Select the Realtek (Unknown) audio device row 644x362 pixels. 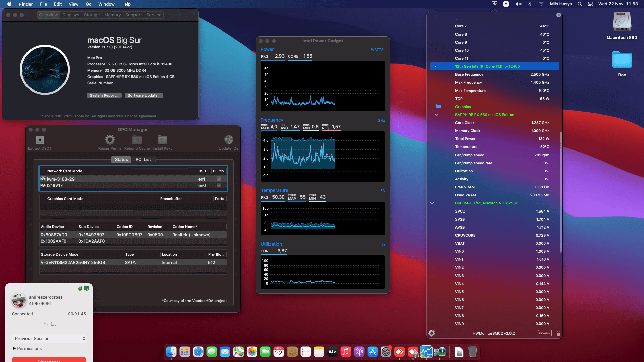coord(133,235)
